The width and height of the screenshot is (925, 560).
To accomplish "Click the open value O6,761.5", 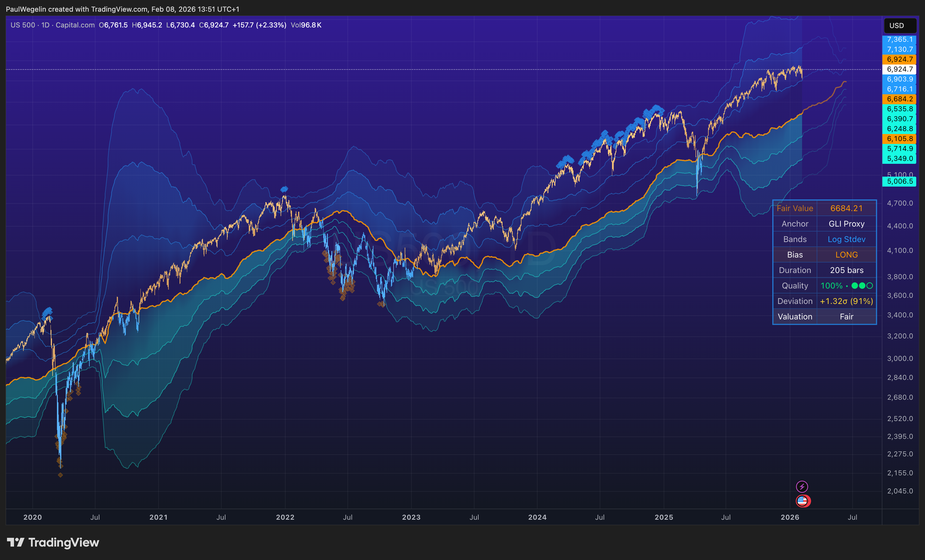I will [113, 25].
